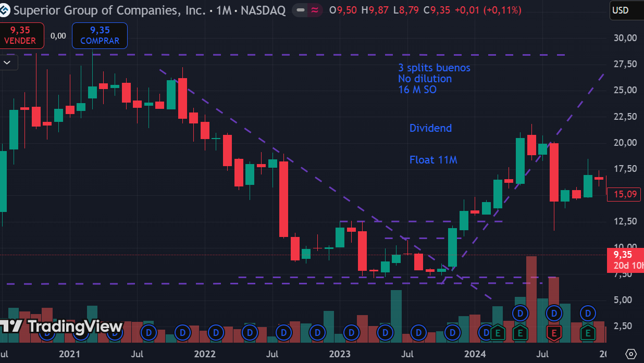Click the red earnings E marker
The width and height of the screenshot is (644, 363).
[x=554, y=332]
